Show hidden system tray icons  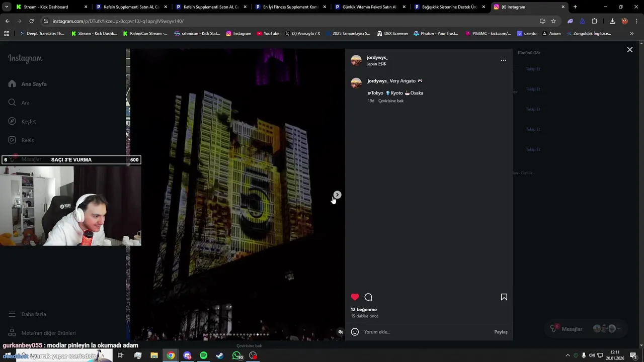(x=568, y=355)
